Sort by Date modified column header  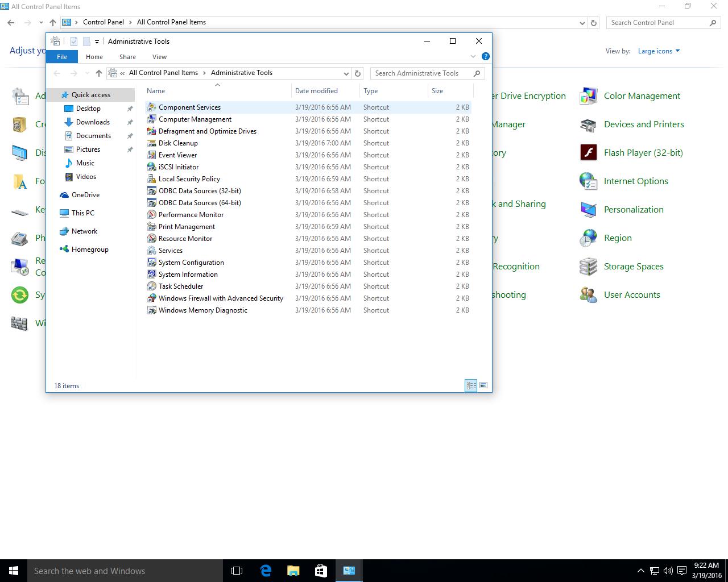(325, 91)
